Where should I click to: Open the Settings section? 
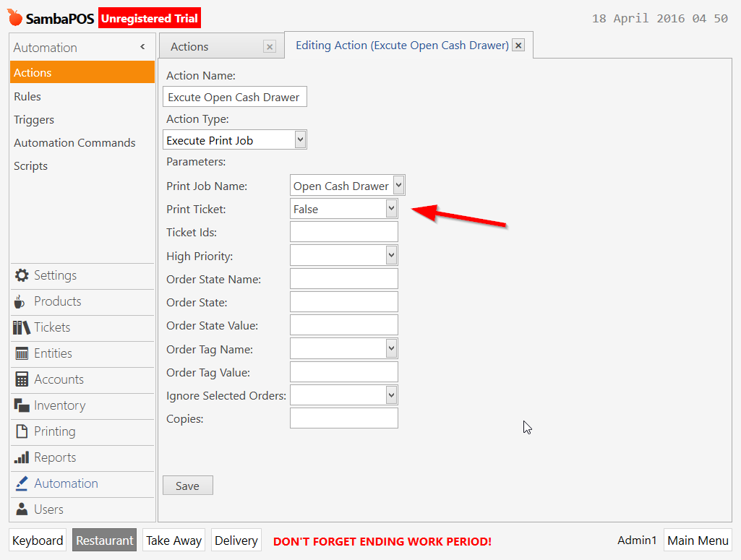(x=82, y=275)
